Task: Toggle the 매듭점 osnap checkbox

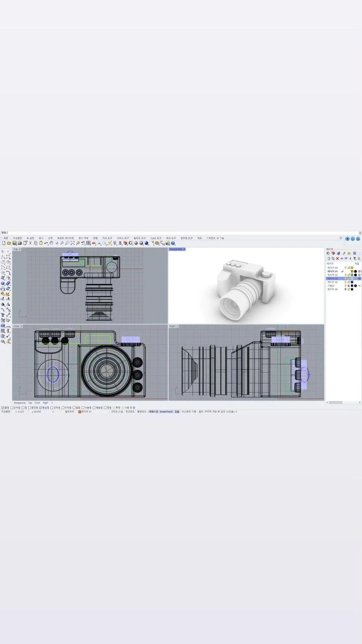Action: tap(94, 408)
